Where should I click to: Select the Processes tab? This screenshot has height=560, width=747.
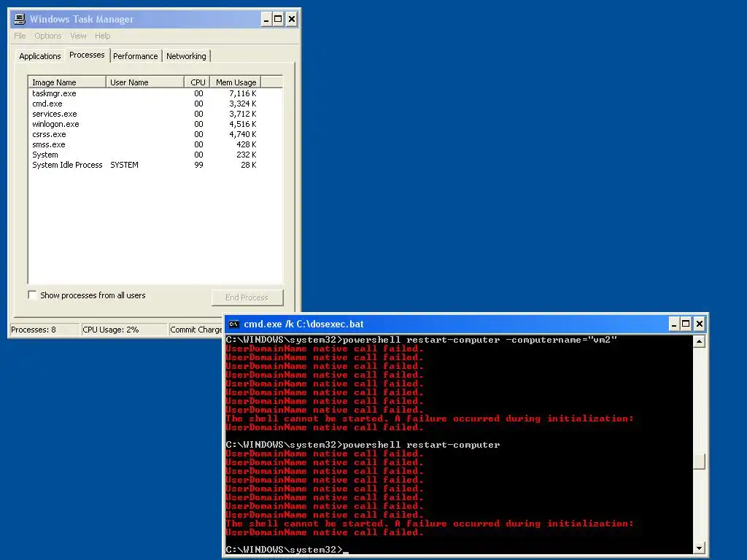(87, 55)
